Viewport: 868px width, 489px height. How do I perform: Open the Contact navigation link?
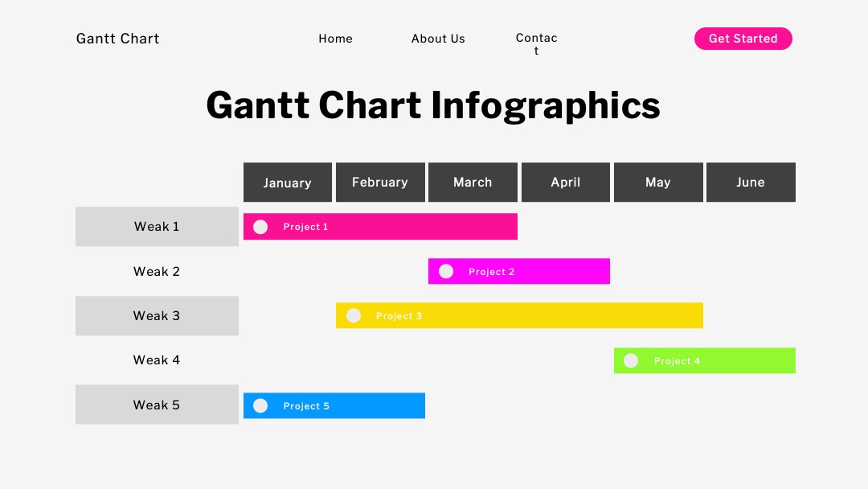[x=536, y=43]
